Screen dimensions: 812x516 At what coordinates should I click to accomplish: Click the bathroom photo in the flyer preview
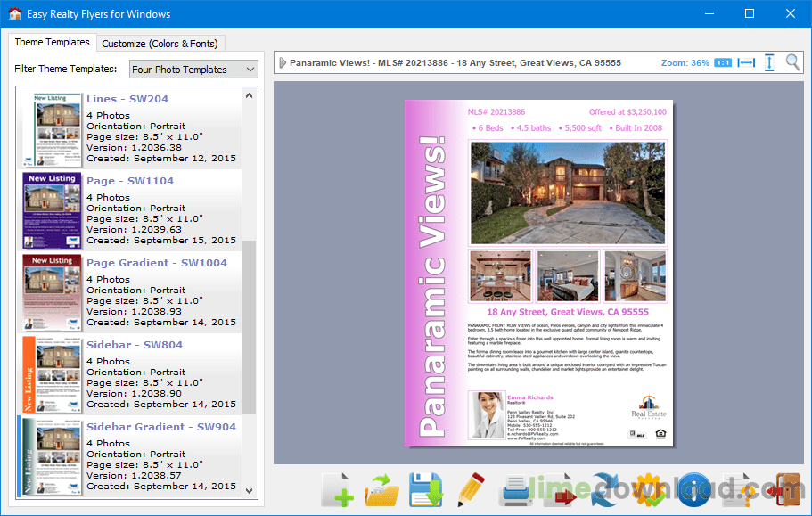click(x=635, y=276)
